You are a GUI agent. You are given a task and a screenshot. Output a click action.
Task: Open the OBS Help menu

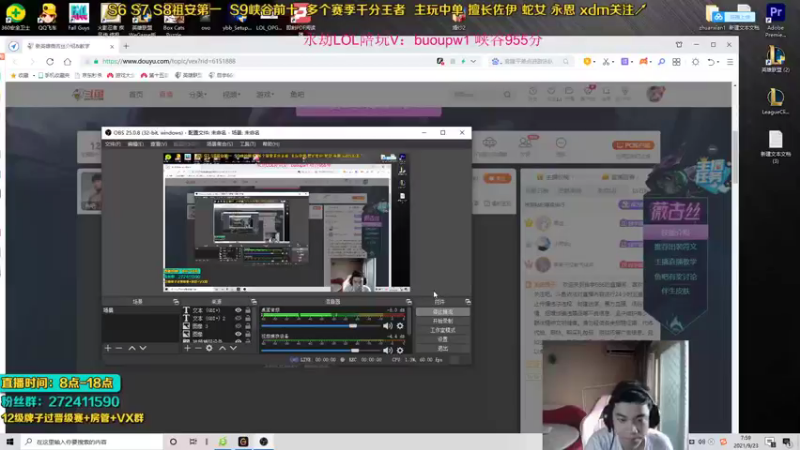(270, 144)
